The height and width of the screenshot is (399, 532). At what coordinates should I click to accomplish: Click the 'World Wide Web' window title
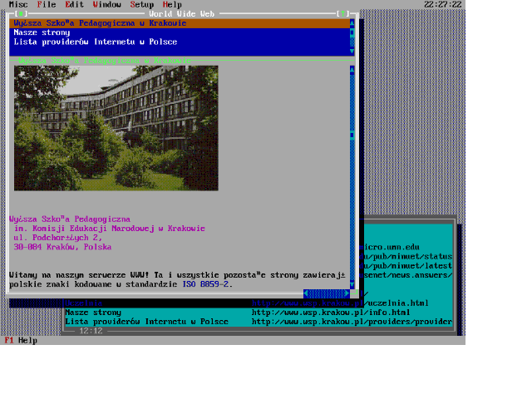pos(181,14)
